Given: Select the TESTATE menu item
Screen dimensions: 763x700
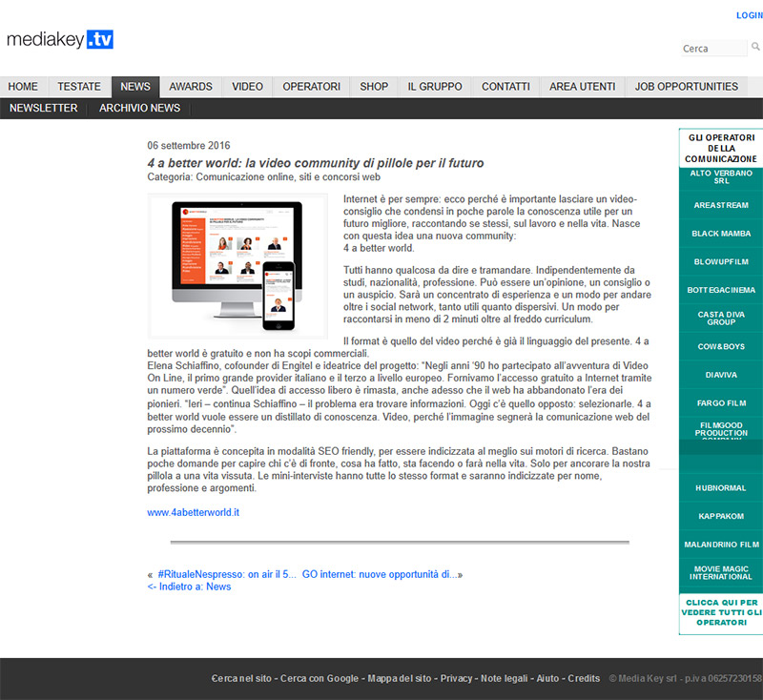Looking at the screenshot, I should click(x=79, y=87).
